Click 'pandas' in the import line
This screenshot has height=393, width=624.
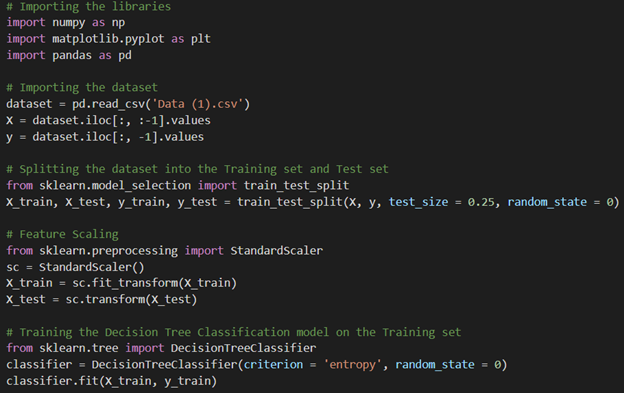(x=72, y=55)
